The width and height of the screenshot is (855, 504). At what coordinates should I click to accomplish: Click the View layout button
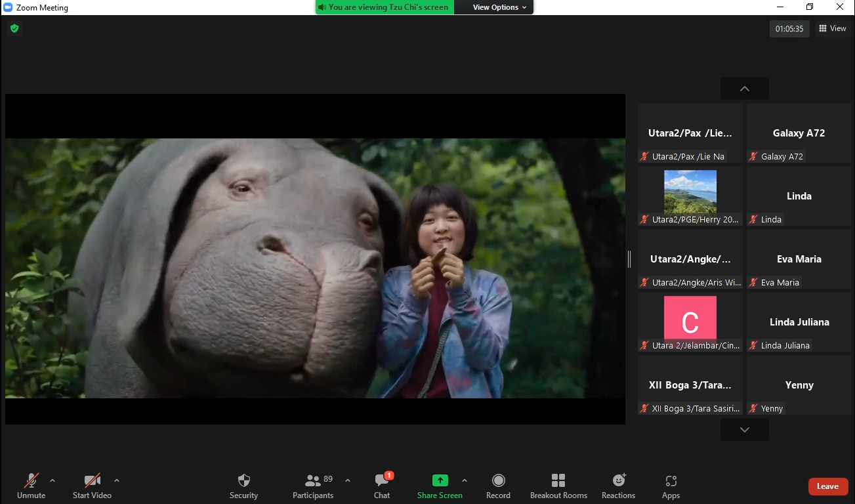tap(833, 29)
